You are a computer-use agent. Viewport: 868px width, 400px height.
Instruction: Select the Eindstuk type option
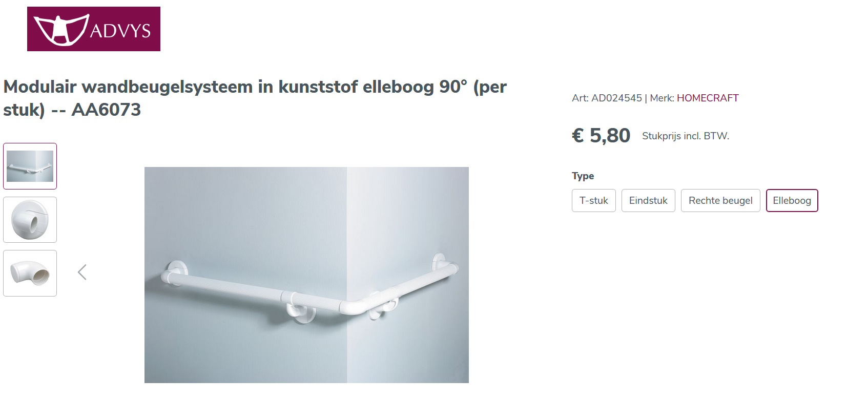click(648, 200)
